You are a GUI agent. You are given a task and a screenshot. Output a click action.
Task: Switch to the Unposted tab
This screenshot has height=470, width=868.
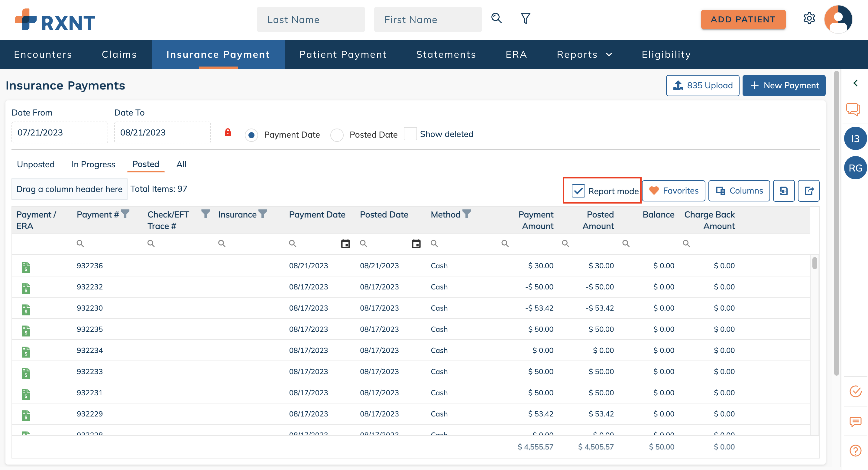[x=36, y=164]
